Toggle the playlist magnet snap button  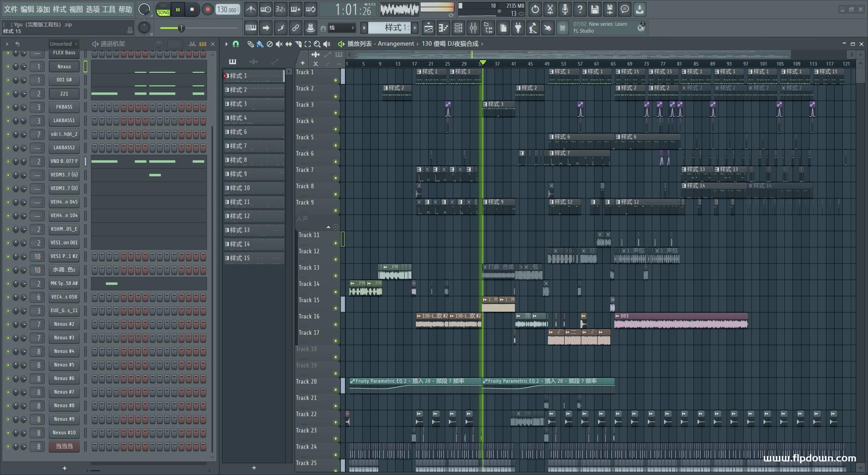(236, 44)
